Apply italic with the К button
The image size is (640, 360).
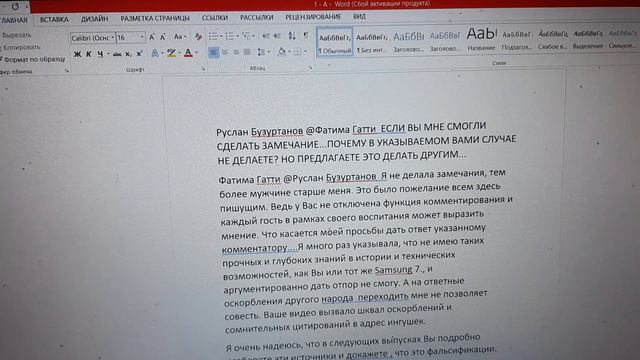pos(89,54)
